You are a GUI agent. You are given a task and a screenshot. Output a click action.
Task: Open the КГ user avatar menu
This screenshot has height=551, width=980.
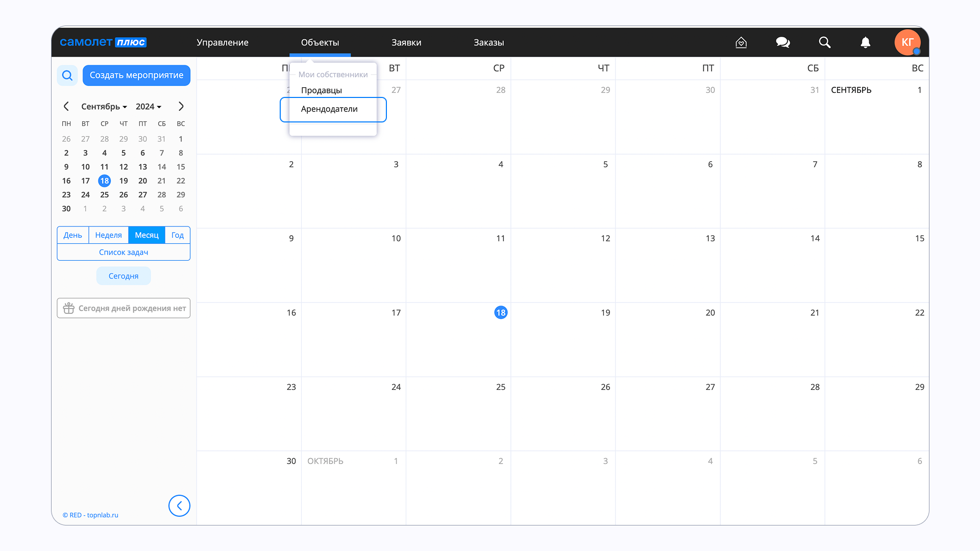(907, 42)
